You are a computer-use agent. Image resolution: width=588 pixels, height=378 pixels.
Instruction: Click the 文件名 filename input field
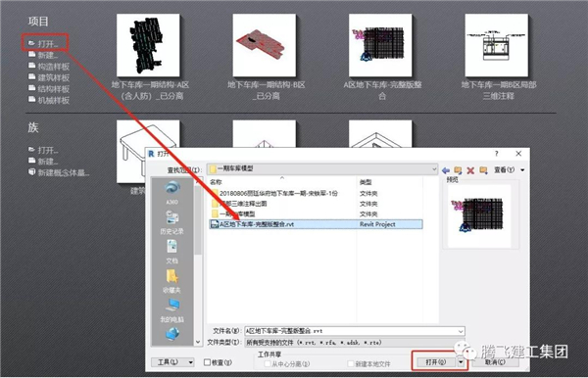[355, 331]
